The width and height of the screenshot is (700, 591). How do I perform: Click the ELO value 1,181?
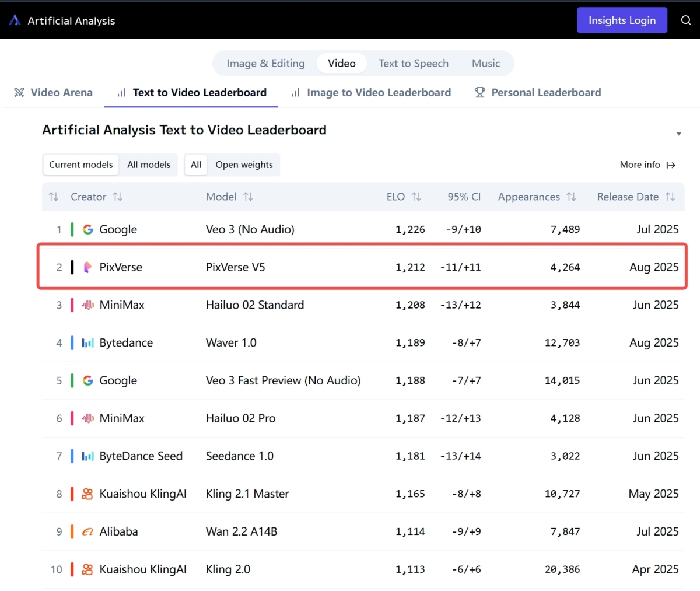410,456
